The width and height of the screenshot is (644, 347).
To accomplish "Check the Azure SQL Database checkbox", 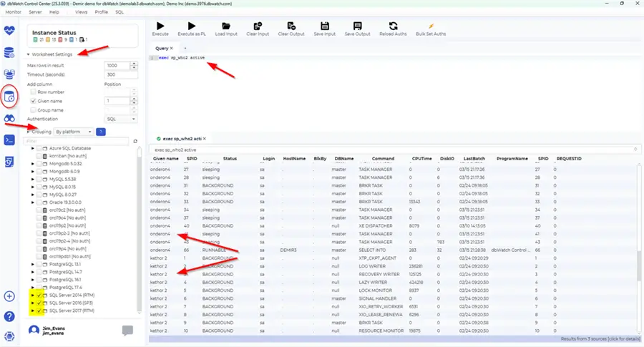I will pyautogui.click(x=39, y=148).
